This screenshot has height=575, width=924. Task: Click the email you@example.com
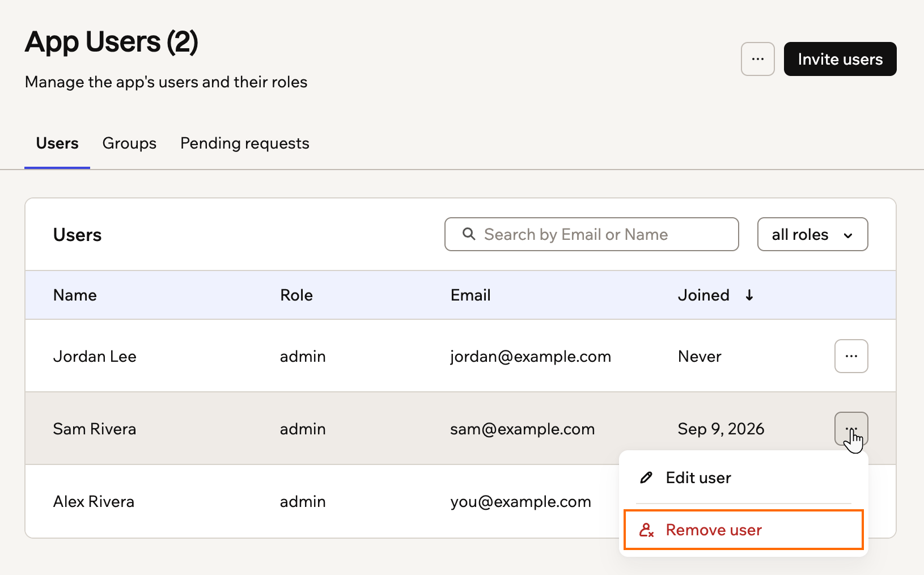[x=520, y=501]
